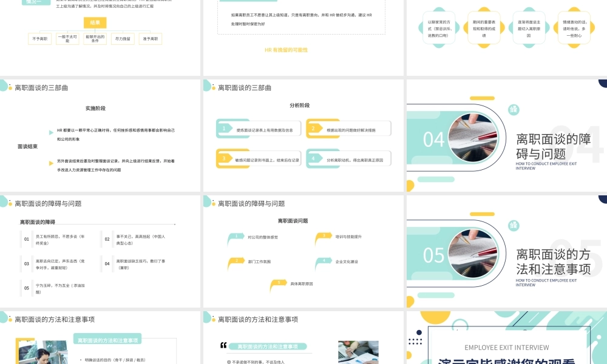Click the '尽力挽留' box
Viewport: 607px width, 364px height.
pyautogui.click(x=123, y=39)
